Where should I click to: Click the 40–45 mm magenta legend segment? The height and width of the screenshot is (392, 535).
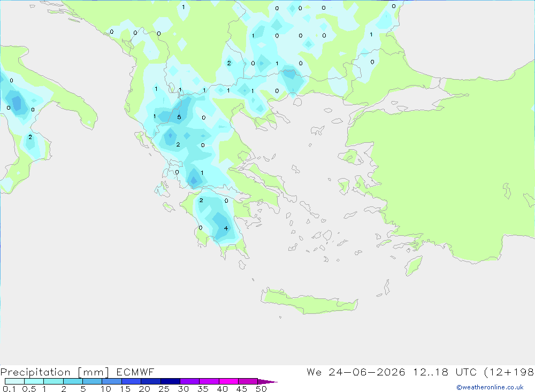pyautogui.click(x=228, y=381)
